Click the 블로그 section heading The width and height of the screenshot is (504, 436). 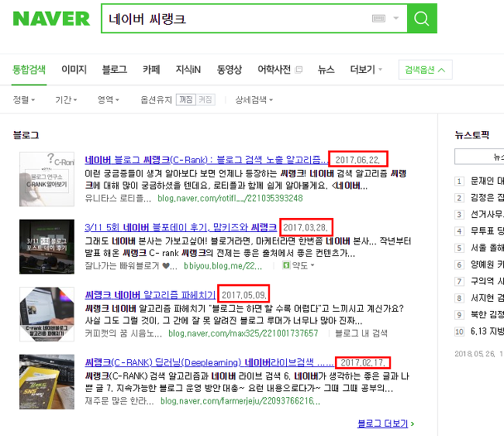(26, 135)
